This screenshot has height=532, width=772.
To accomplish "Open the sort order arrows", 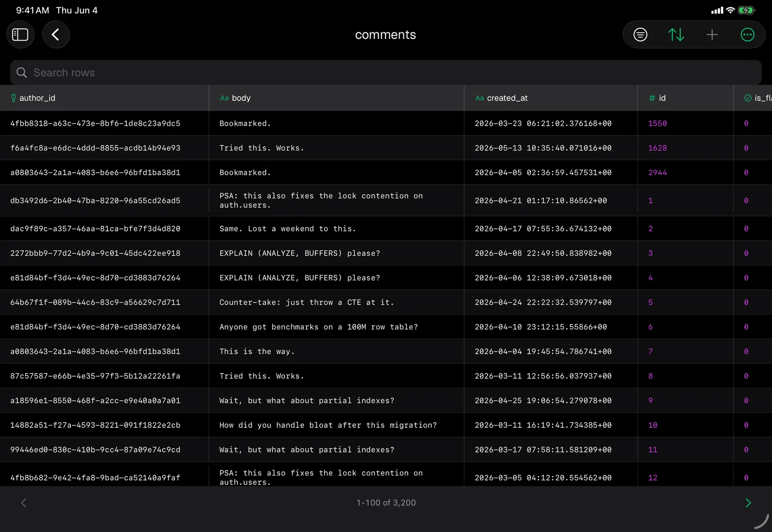I will tap(676, 35).
